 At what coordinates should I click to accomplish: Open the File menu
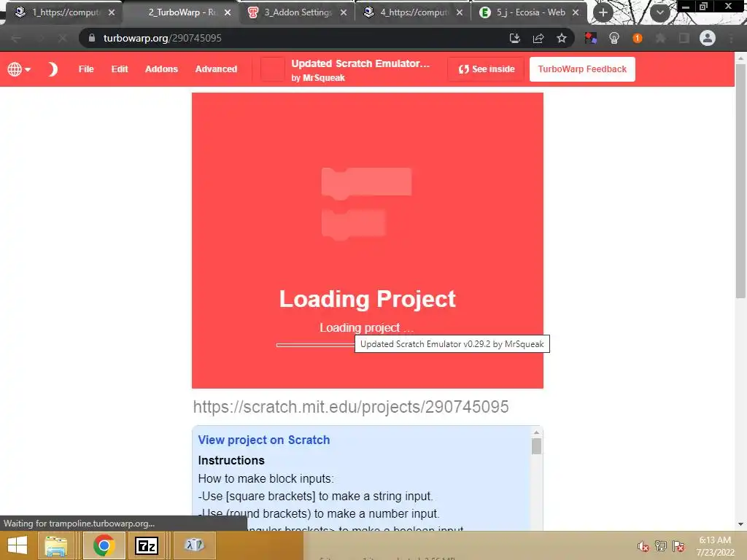(x=86, y=69)
